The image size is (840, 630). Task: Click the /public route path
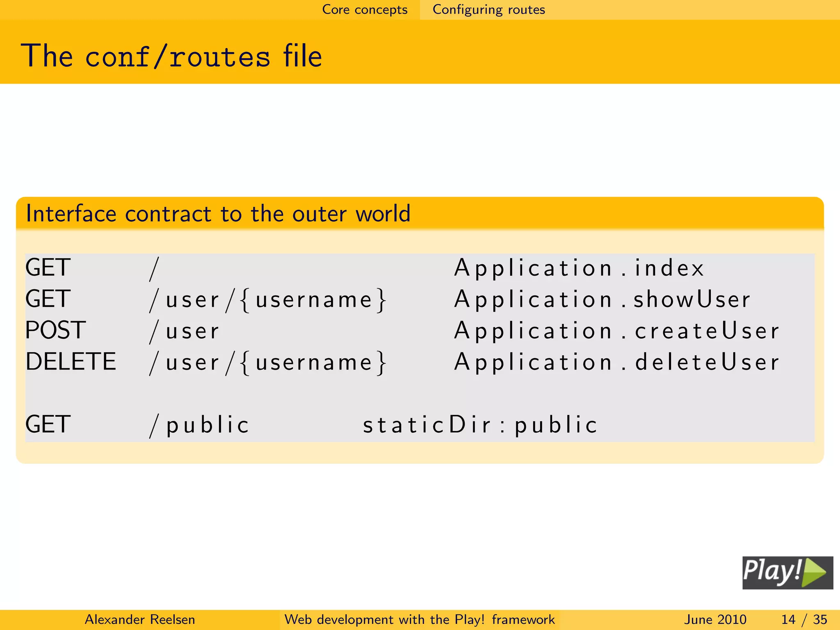point(199,425)
